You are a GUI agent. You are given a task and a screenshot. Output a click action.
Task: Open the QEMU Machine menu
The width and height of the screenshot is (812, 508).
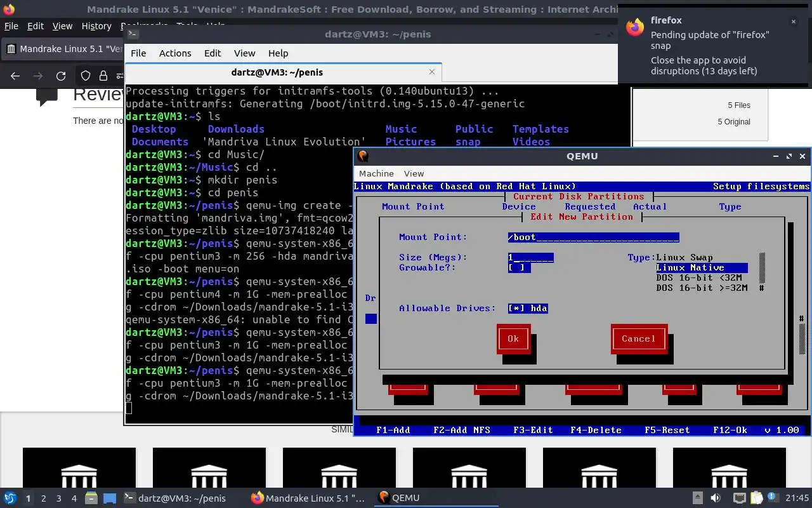point(376,173)
